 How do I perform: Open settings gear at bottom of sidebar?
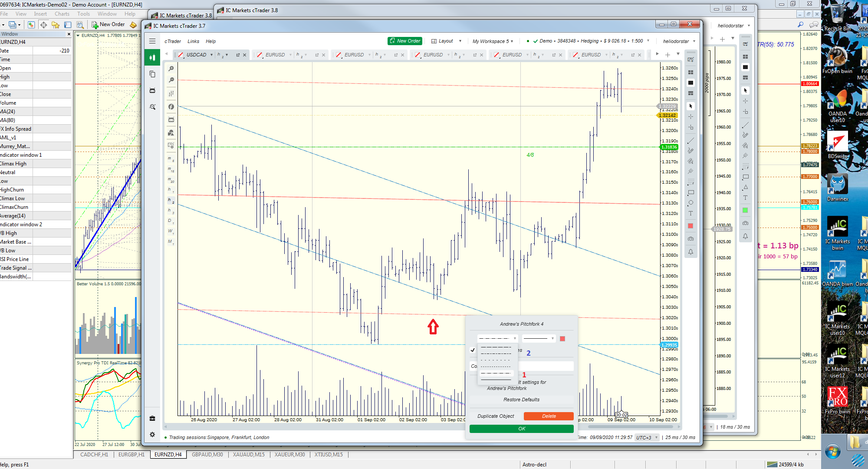coord(152,434)
